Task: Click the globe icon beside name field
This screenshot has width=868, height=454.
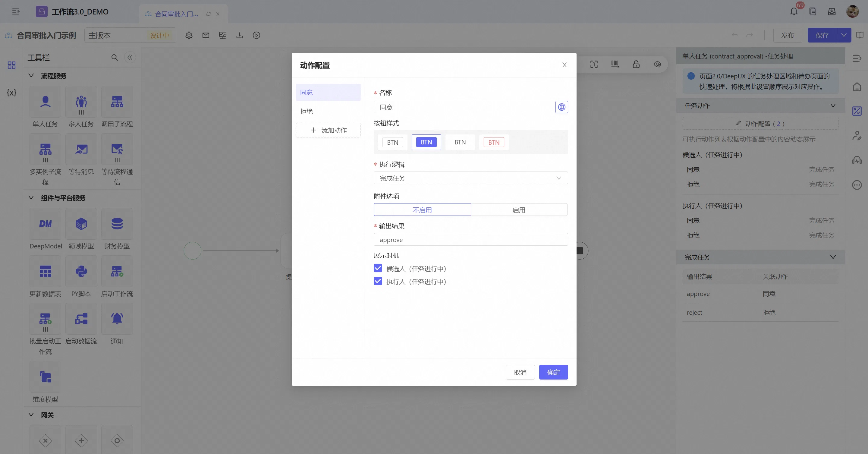Action: (x=561, y=107)
